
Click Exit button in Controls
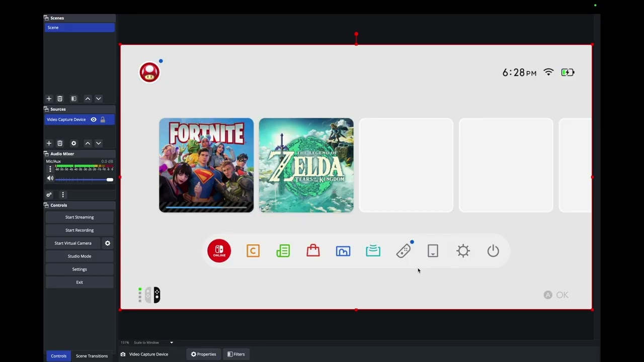(x=79, y=283)
